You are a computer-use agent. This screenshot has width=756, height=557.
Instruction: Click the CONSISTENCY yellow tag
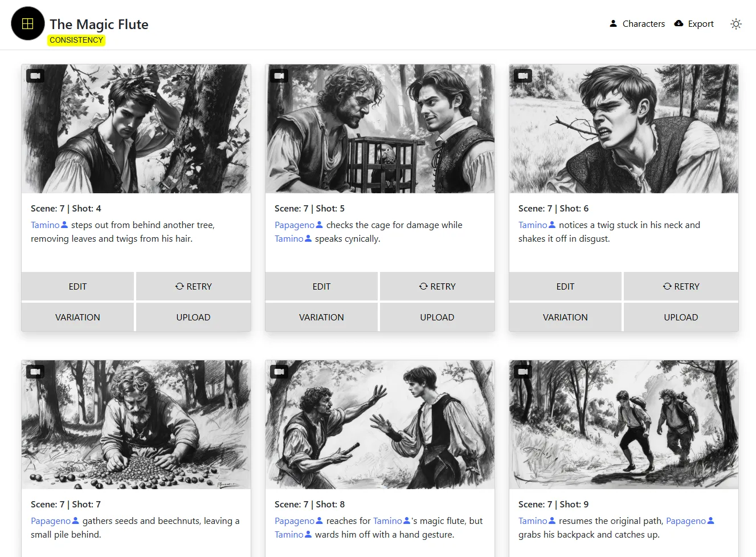(76, 40)
